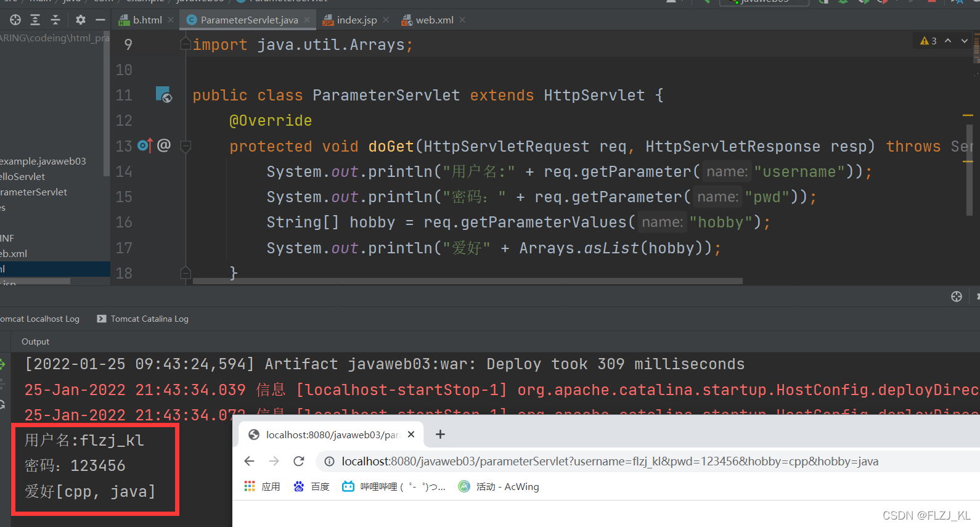Viewport: 980px width, 527px height.
Task: Click the project panel vertical scrollbar
Action: 107,105
